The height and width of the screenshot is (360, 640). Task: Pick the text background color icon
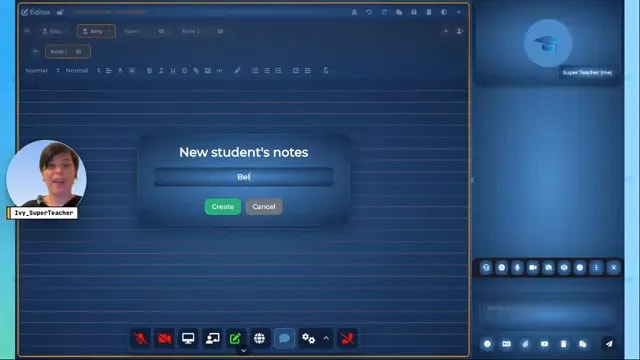tap(132, 71)
